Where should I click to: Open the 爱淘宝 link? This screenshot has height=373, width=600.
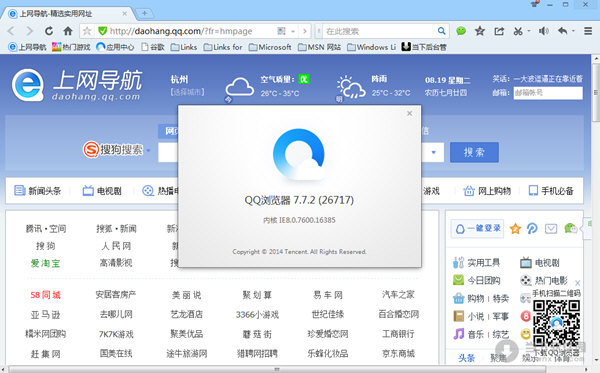pyautogui.click(x=46, y=263)
